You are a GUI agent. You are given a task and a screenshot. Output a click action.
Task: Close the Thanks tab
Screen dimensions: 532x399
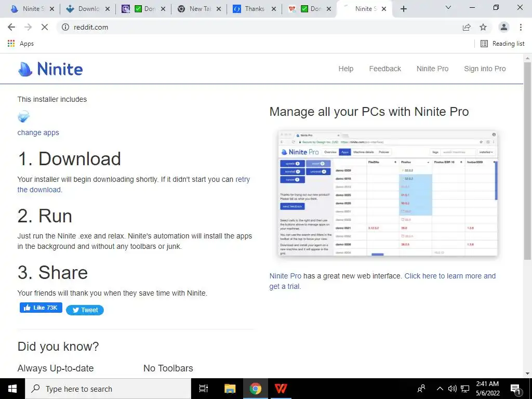(x=274, y=9)
